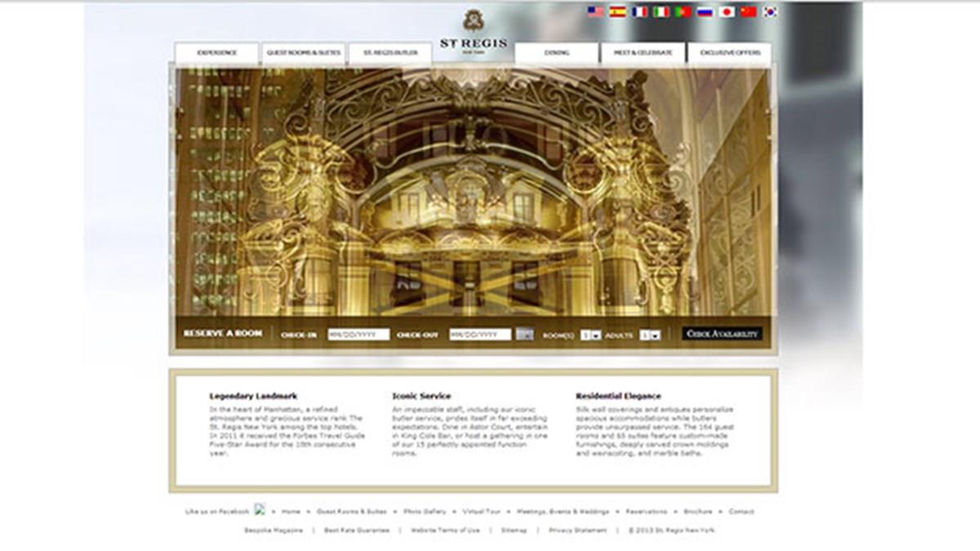
Task: Click the Italian flag icon
Action: coord(661,11)
